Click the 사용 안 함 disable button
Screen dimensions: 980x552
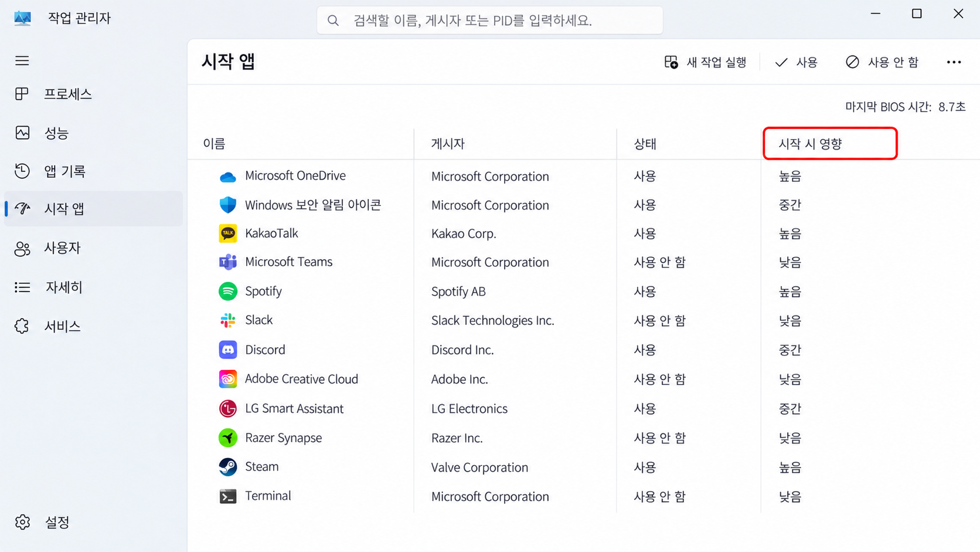(x=882, y=62)
